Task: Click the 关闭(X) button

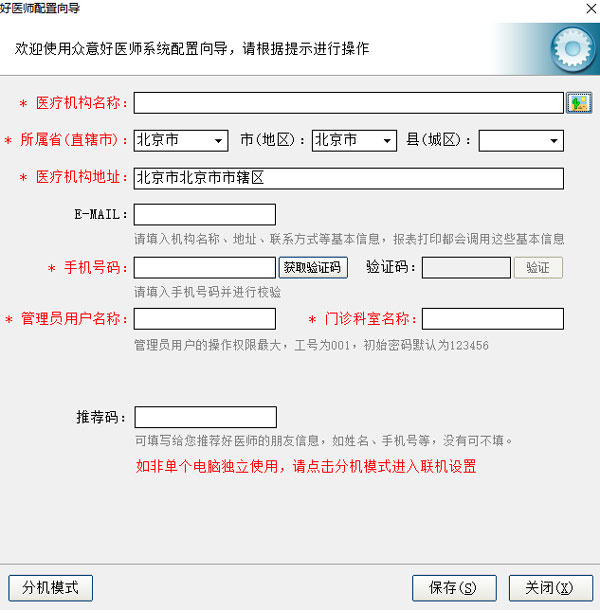Action: (551, 588)
